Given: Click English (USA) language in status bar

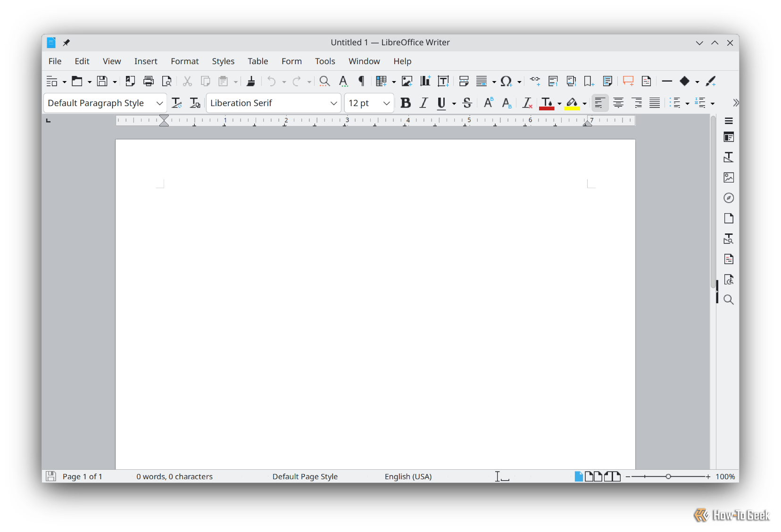Looking at the screenshot, I should pos(408,476).
